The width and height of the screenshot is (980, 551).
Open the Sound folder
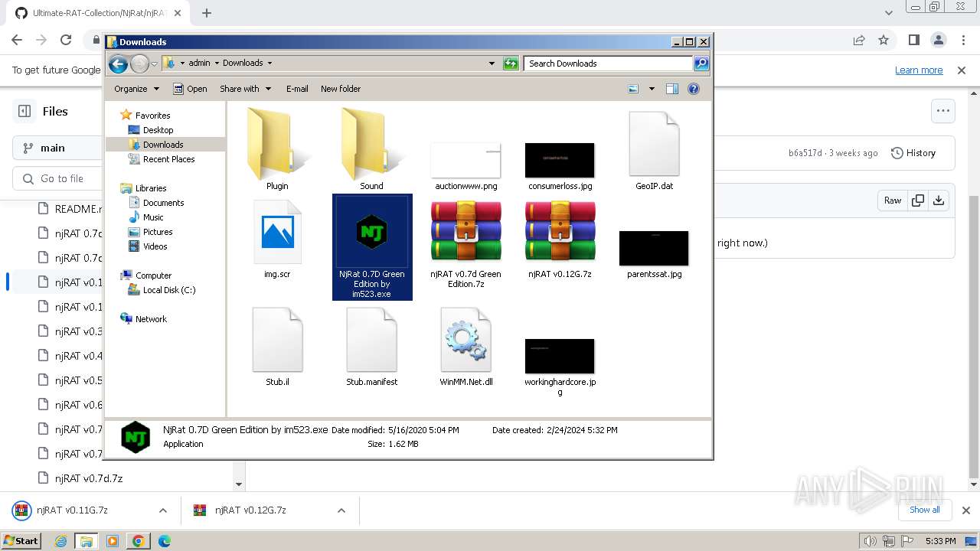(x=371, y=149)
